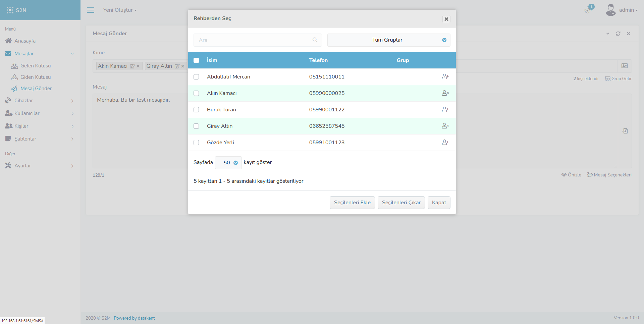Open the Tüm Gruplar dropdown

[x=388, y=40]
